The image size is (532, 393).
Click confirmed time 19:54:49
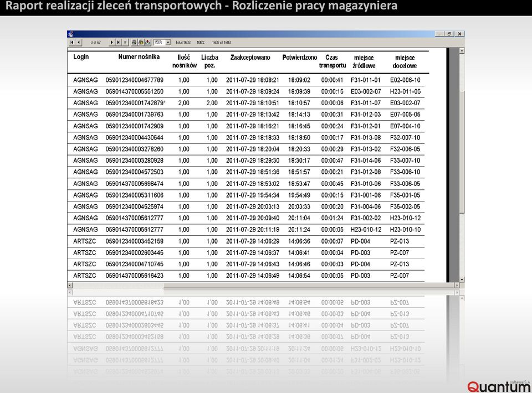(x=299, y=195)
